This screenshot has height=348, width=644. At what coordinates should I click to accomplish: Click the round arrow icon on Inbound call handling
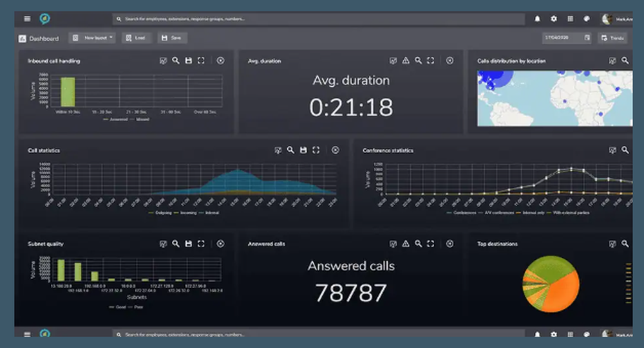[220, 60]
